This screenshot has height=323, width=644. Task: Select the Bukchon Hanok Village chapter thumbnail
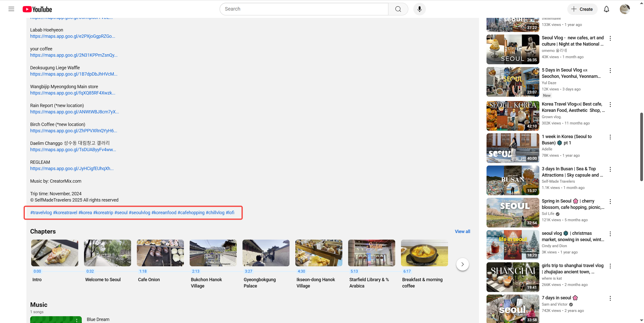tap(213, 253)
